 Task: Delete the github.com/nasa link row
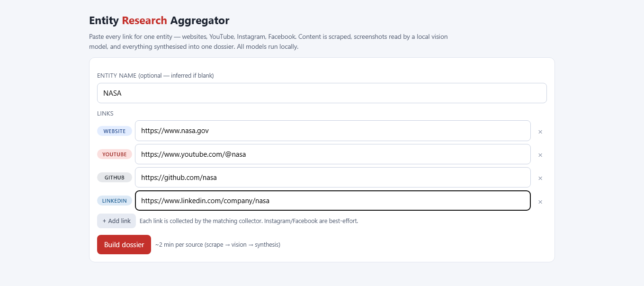tap(540, 178)
